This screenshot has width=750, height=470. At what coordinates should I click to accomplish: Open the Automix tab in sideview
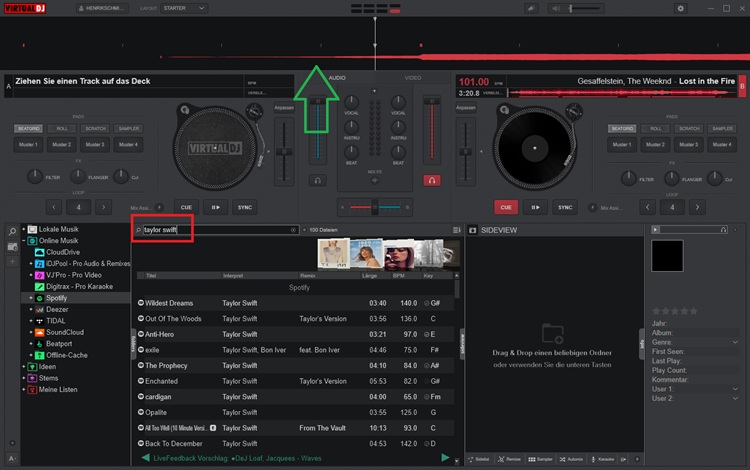pos(572,459)
